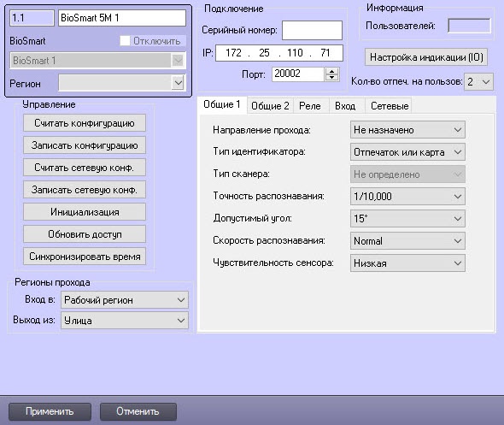Screen dimensions: 504x425
Task: Switch to the Реле tab
Action: coord(310,106)
